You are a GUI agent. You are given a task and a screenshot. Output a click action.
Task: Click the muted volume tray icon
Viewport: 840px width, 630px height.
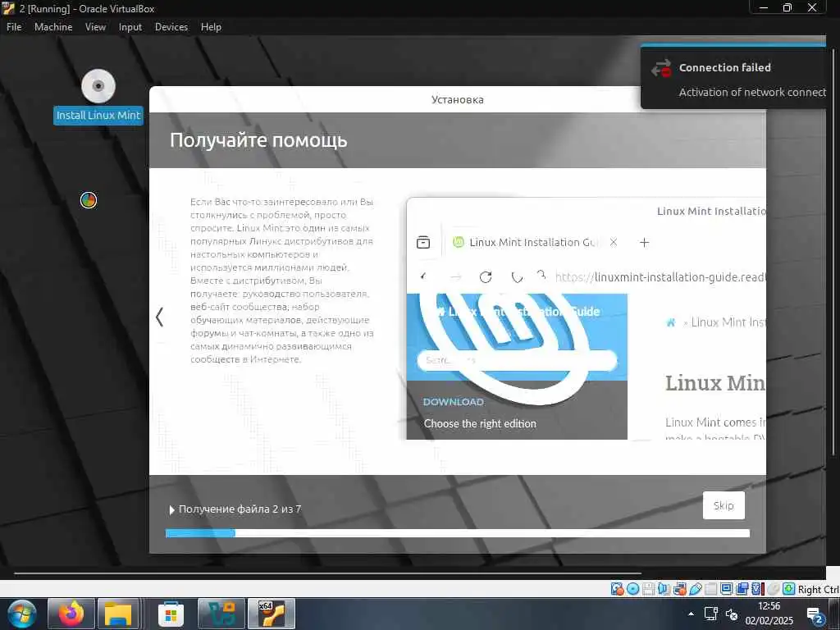pos(731,614)
